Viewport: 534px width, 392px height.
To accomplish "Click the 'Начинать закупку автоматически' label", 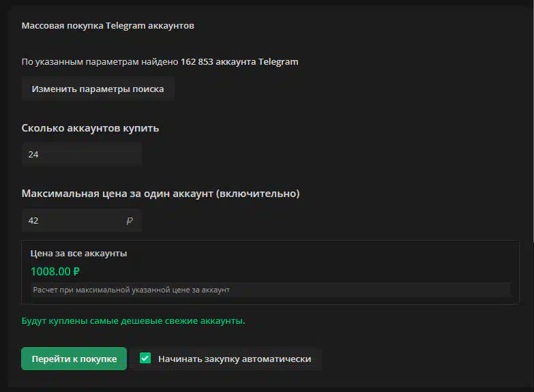I will tap(234, 359).
